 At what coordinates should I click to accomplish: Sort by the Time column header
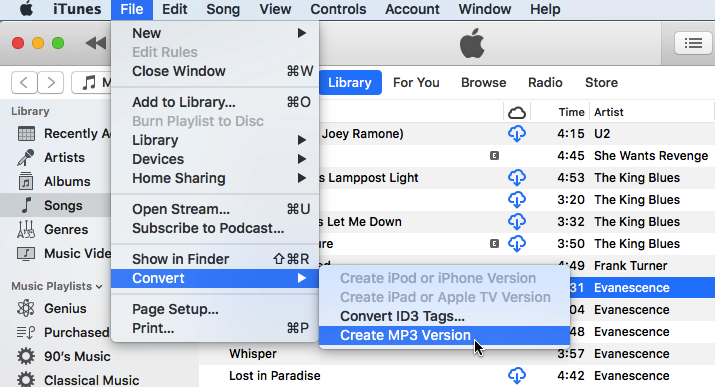pyautogui.click(x=571, y=112)
